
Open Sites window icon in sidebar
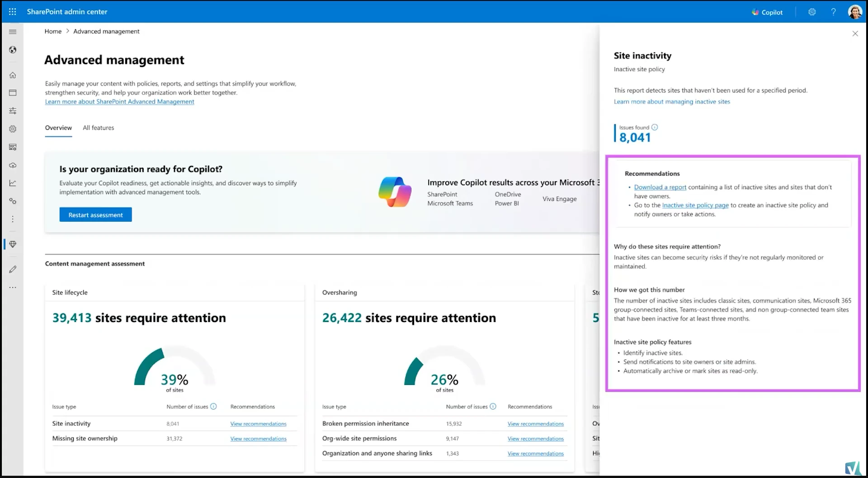13,93
